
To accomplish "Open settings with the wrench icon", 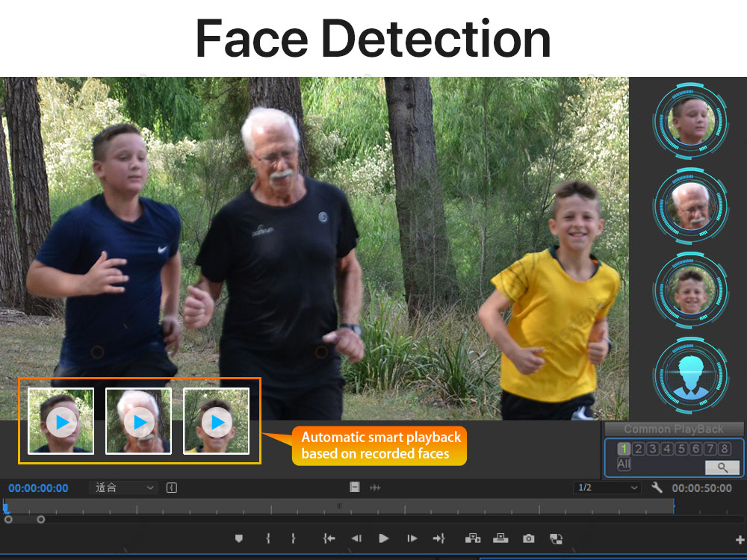I will tap(657, 488).
